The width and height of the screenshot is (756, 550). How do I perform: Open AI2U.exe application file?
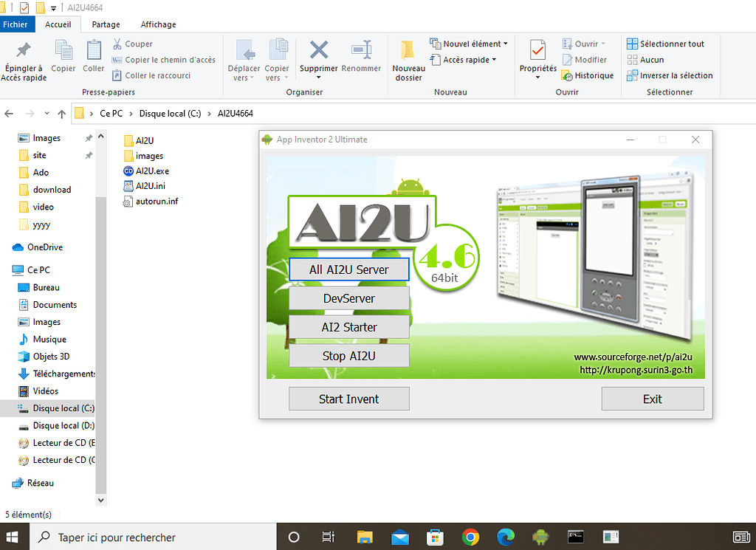point(152,171)
